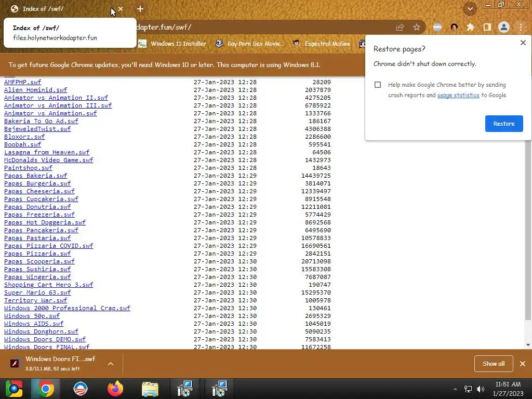The height and width of the screenshot is (399, 532).
Task: Click the Chrome taskbar icon
Action: (46, 389)
